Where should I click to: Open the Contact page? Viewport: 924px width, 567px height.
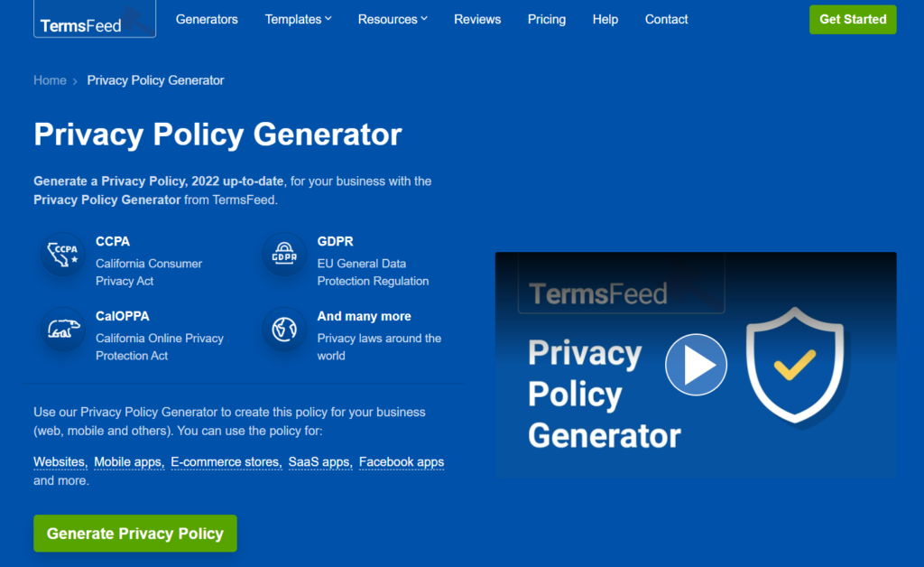click(x=666, y=20)
